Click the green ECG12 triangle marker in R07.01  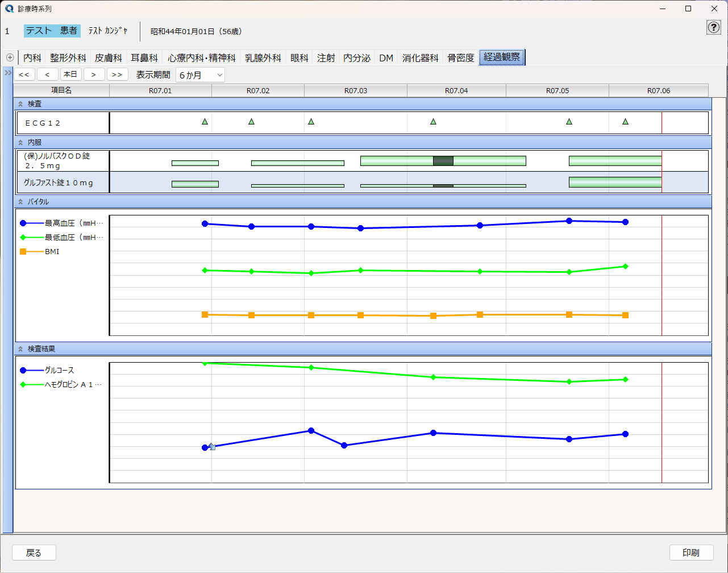[x=205, y=121]
